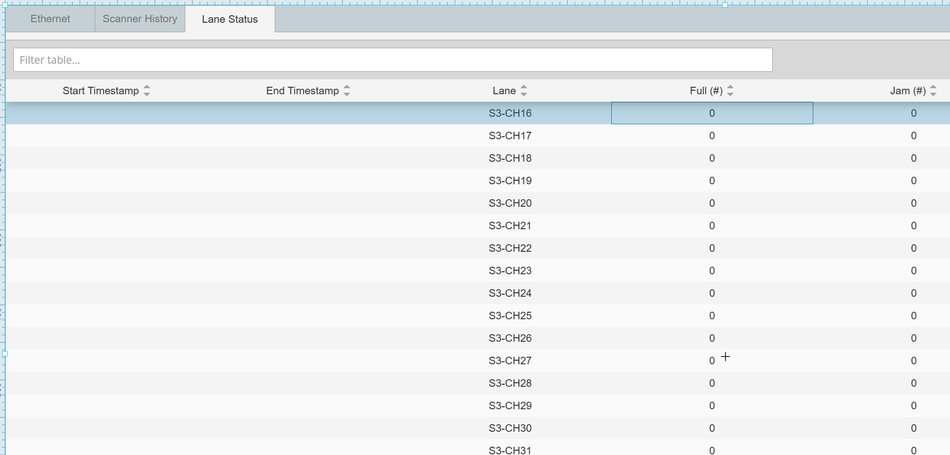Viewport: 950px width, 455px height.
Task: Click the Jam (#) sort icon
Action: click(x=933, y=91)
